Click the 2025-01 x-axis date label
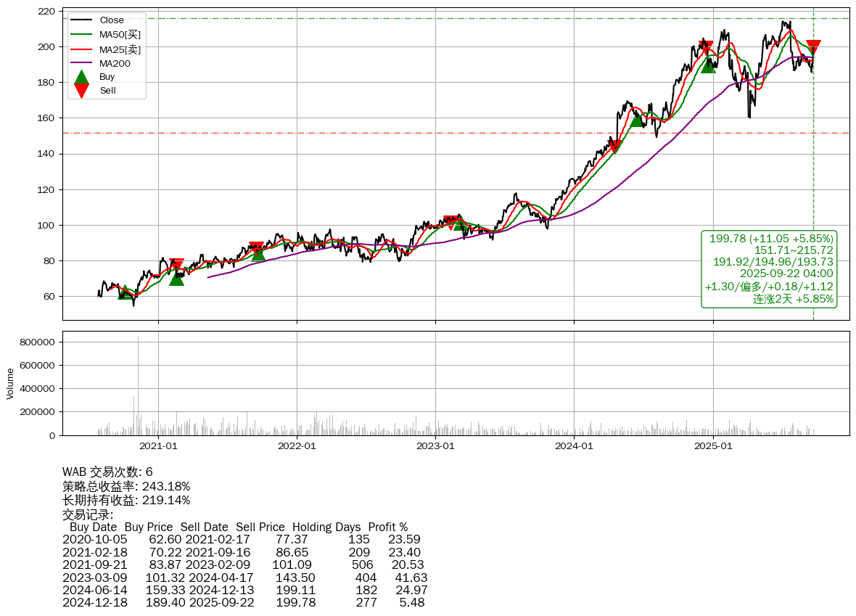 [713, 446]
